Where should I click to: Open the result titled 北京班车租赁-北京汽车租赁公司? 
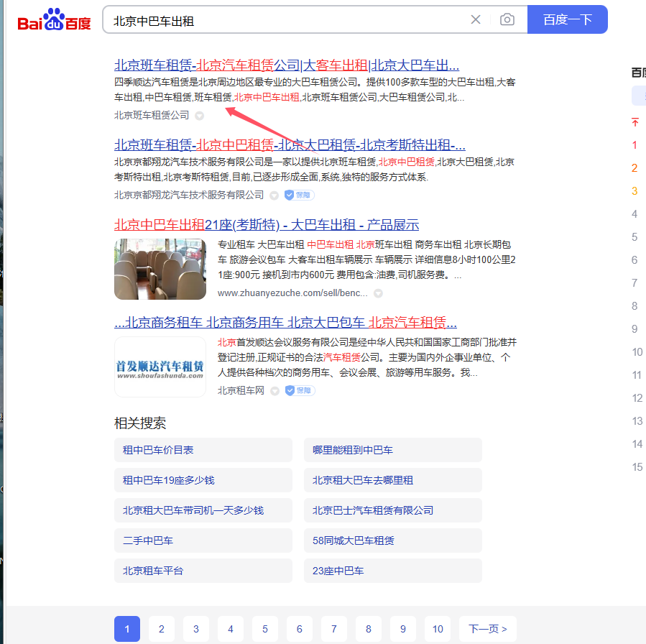(286, 65)
